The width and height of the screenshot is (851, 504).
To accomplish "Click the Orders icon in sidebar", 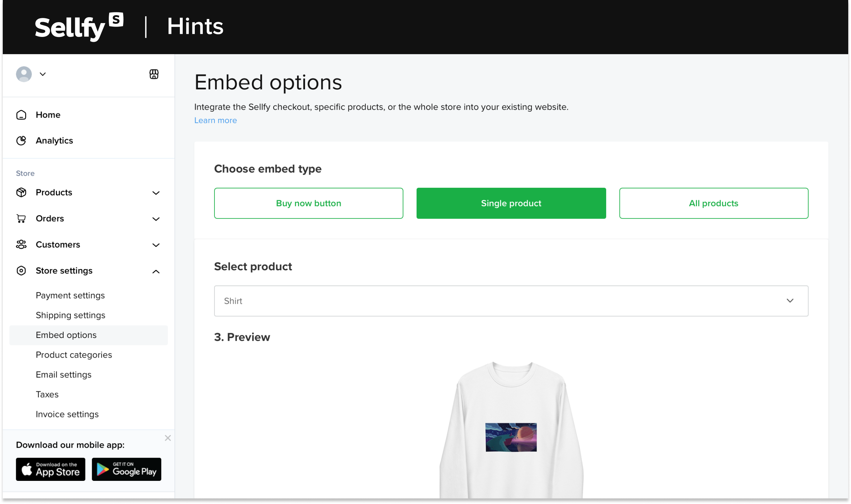I will coord(21,219).
